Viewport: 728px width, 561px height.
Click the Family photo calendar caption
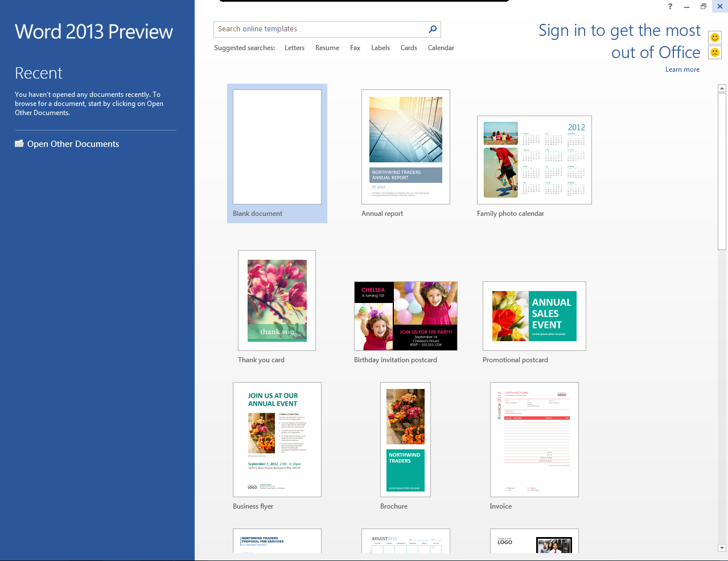coord(511,214)
